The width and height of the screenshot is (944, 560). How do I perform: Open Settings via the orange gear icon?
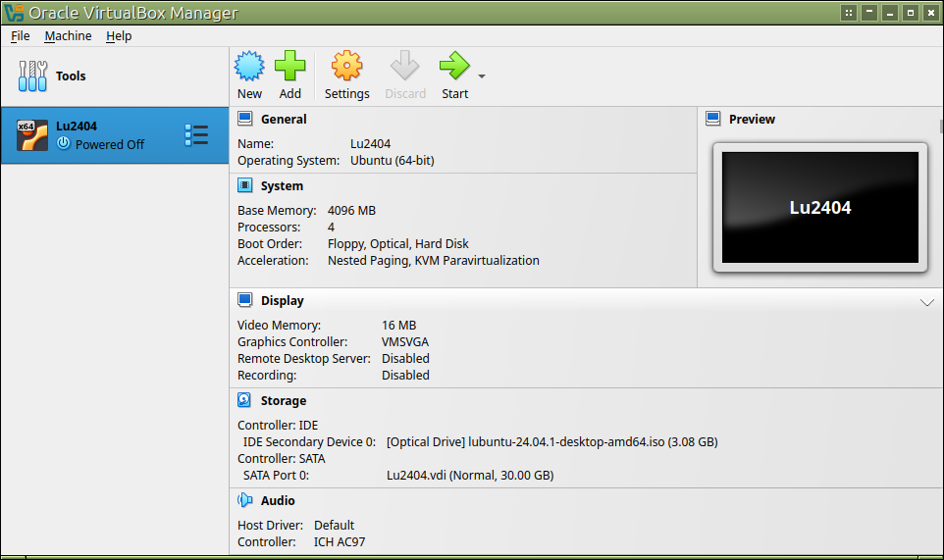click(346, 67)
